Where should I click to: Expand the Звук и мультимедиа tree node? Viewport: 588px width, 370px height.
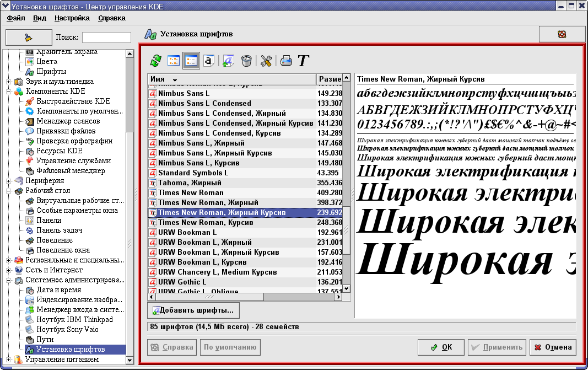(9, 82)
